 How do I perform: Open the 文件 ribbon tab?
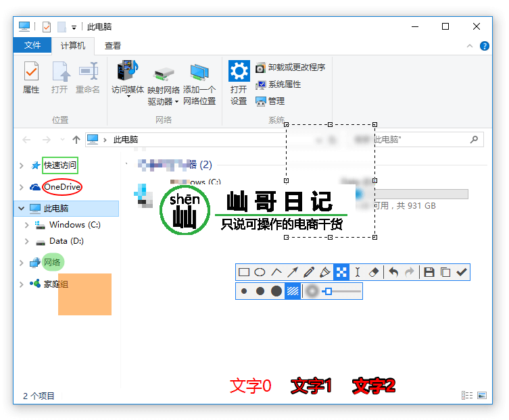(x=32, y=45)
